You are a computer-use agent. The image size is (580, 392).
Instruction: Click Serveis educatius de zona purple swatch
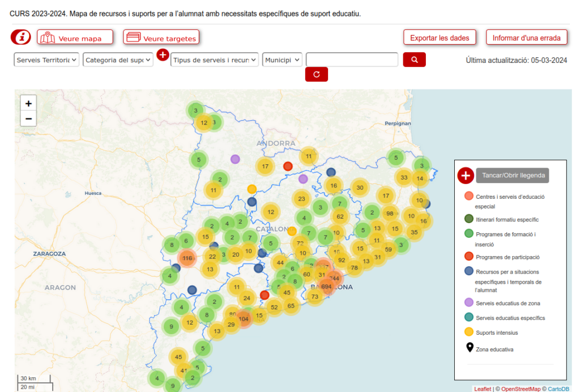click(468, 303)
